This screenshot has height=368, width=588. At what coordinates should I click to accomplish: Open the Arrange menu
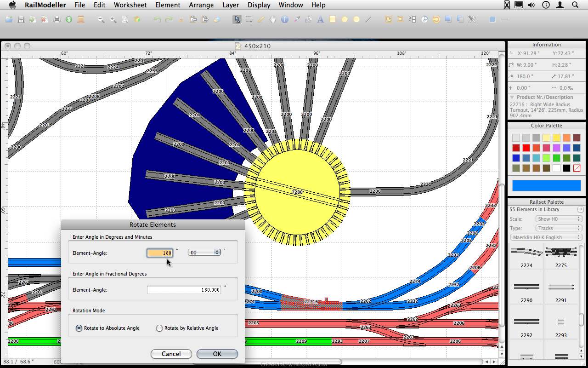(201, 5)
